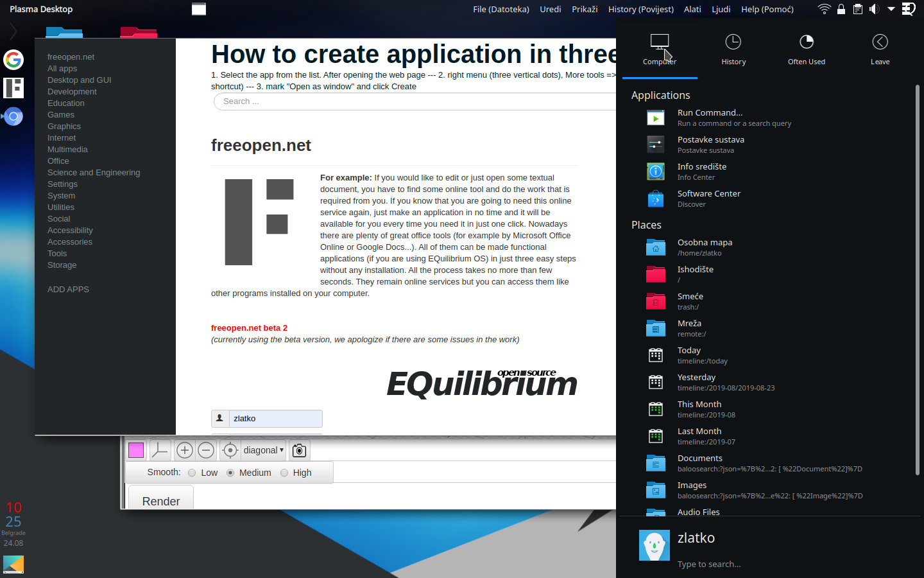Select Low smooth radio button

pyautogui.click(x=192, y=473)
